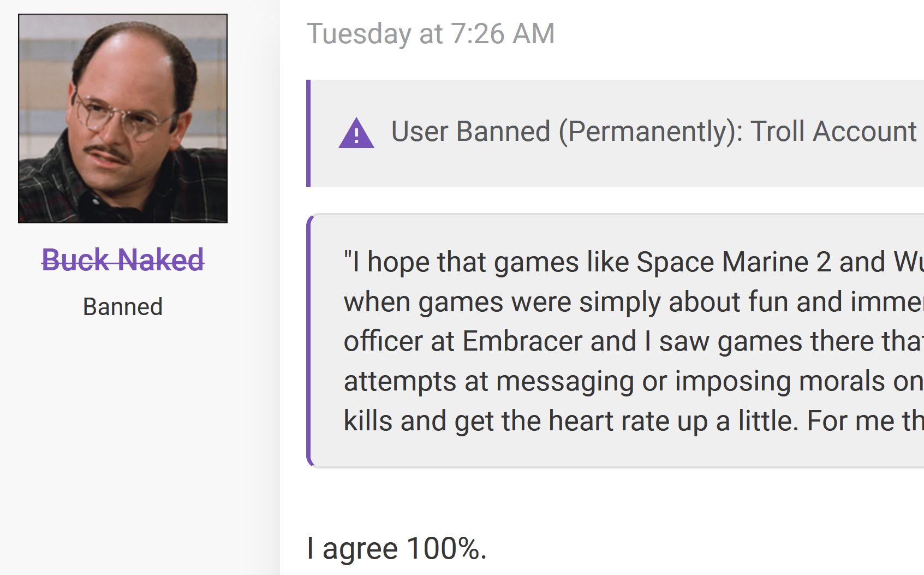The width and height of the screenshot is (924, 575).
Task: Click the word Permanently in the ban notice
Action: [x=651, y=132]
